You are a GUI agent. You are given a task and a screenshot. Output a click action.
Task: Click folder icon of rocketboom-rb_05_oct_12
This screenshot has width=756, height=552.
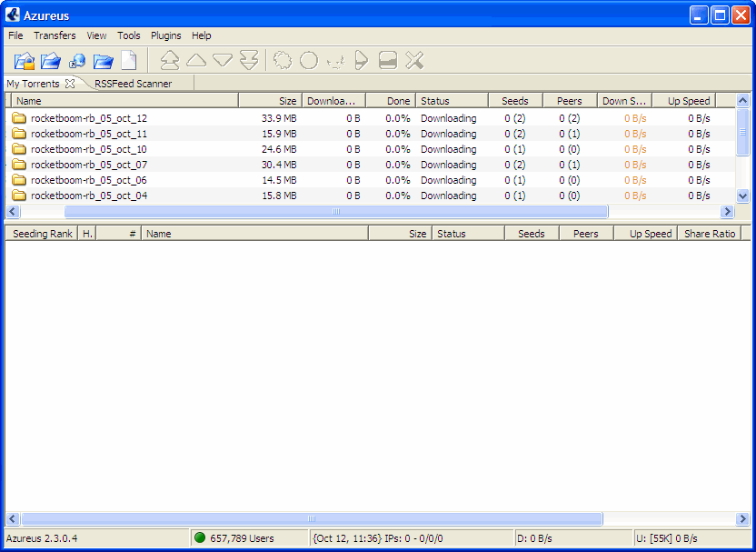[x=19, y=118]
